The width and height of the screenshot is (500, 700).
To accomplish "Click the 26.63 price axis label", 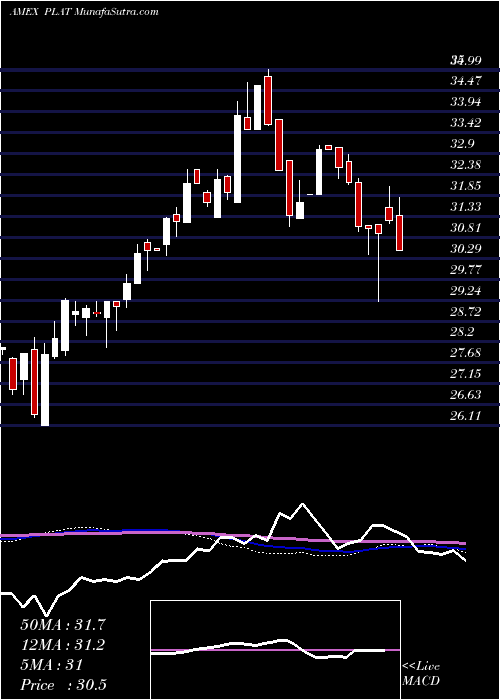I will [x=466, y=395].
